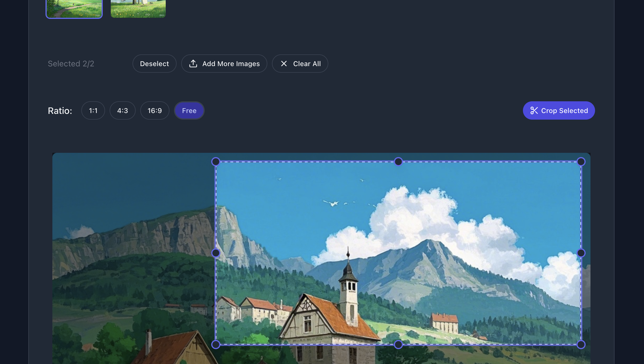The image size is (644, 364).
Task: Click the bottom-right crop handle
Action: point(581,345)
